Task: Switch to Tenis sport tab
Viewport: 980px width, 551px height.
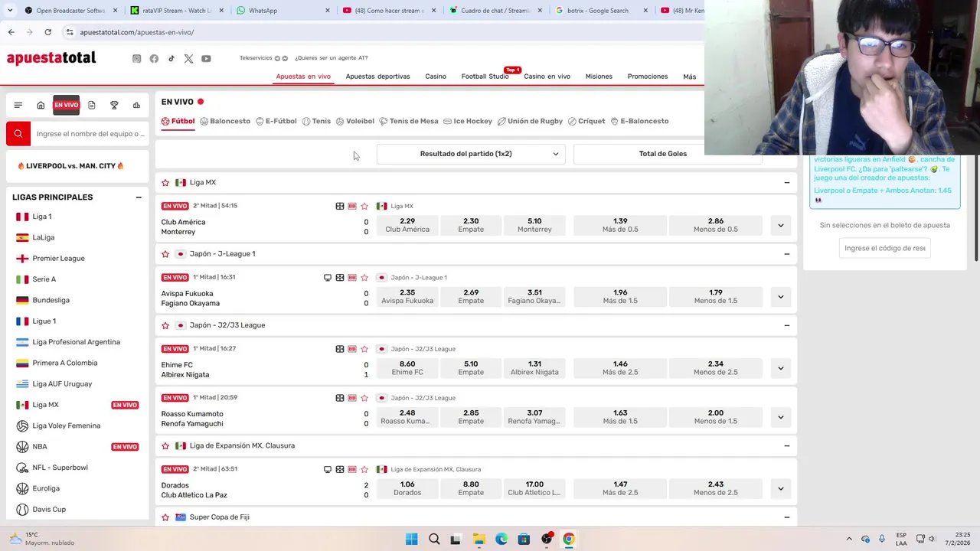Action: 316,121
